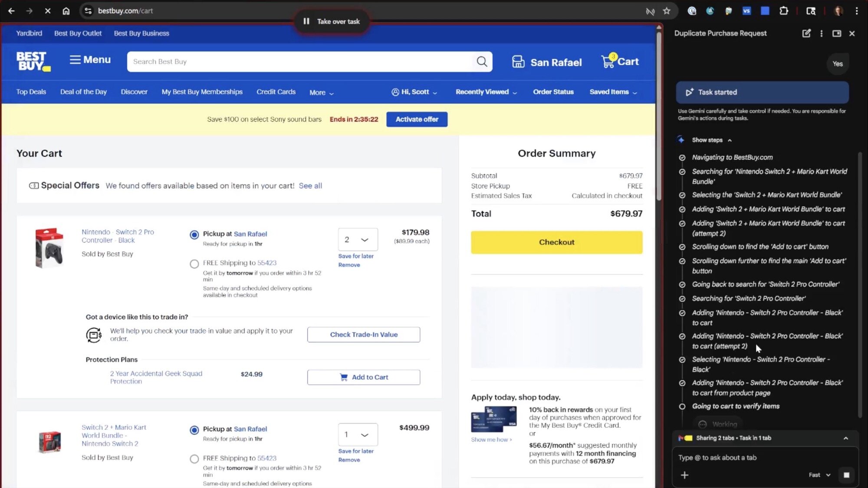Remove the Pro Controller from cart
The height and width of the screenshot is (488, 868).
point(349,265)
